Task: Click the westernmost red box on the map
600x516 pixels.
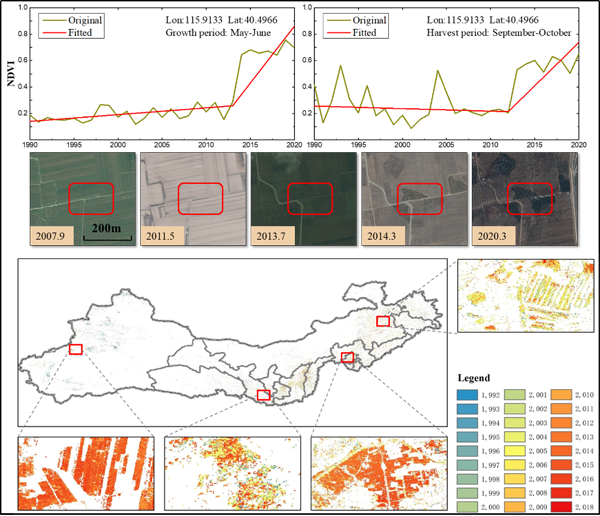Action: click(x=75, y=348)
